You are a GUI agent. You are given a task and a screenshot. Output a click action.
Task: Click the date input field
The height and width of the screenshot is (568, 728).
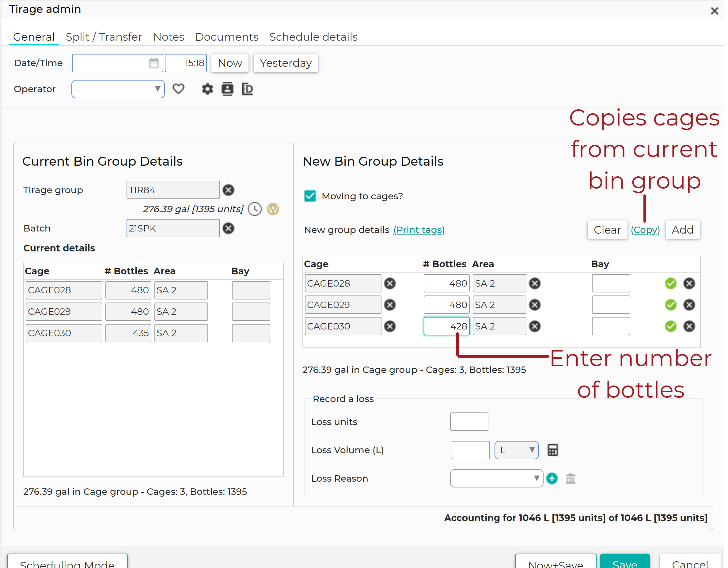[x=118, y=63]
